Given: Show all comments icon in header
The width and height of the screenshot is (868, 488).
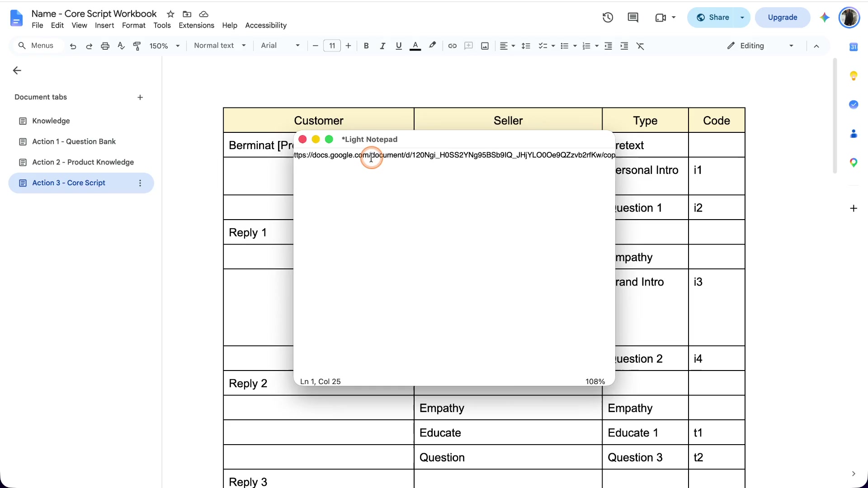Looking at the screenshot, I should coord(633,18).
